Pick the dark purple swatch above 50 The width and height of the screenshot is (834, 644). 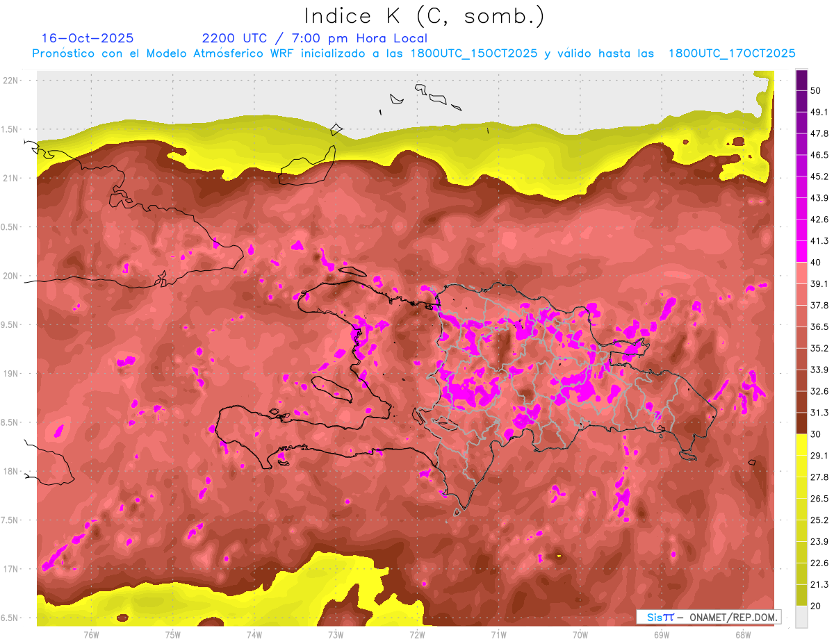801,80
